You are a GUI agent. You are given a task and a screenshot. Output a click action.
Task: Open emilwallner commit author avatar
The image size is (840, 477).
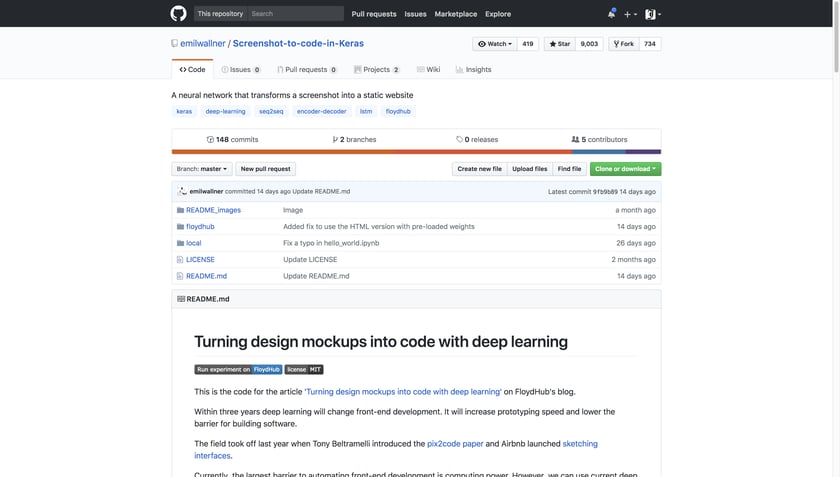[182, 191]
